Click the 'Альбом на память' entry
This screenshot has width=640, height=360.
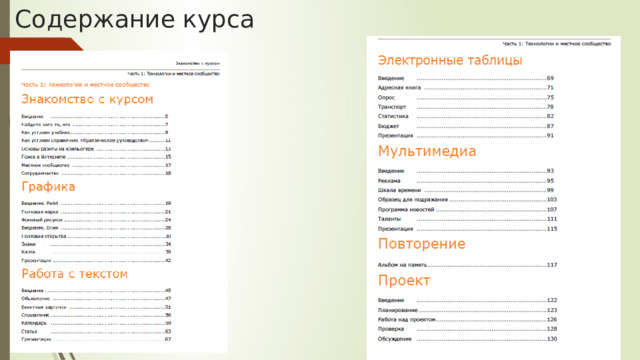(x=467, y=265)
